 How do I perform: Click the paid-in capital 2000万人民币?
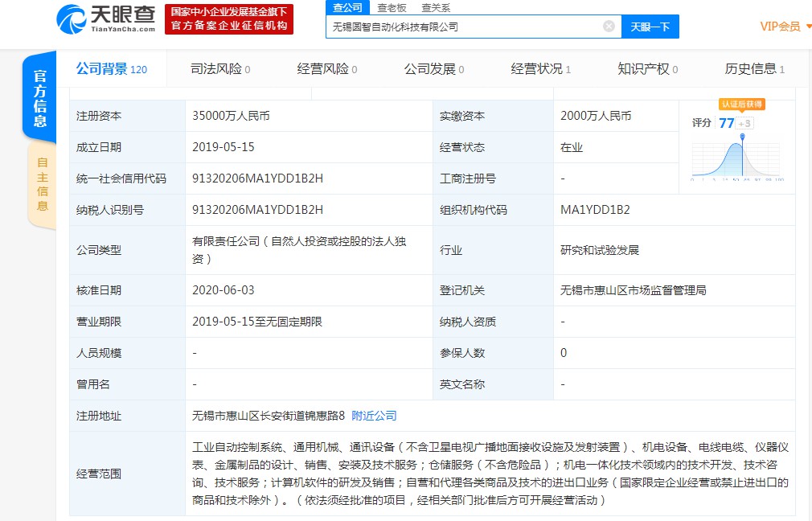pyautogui.click(x=596, y=116)
